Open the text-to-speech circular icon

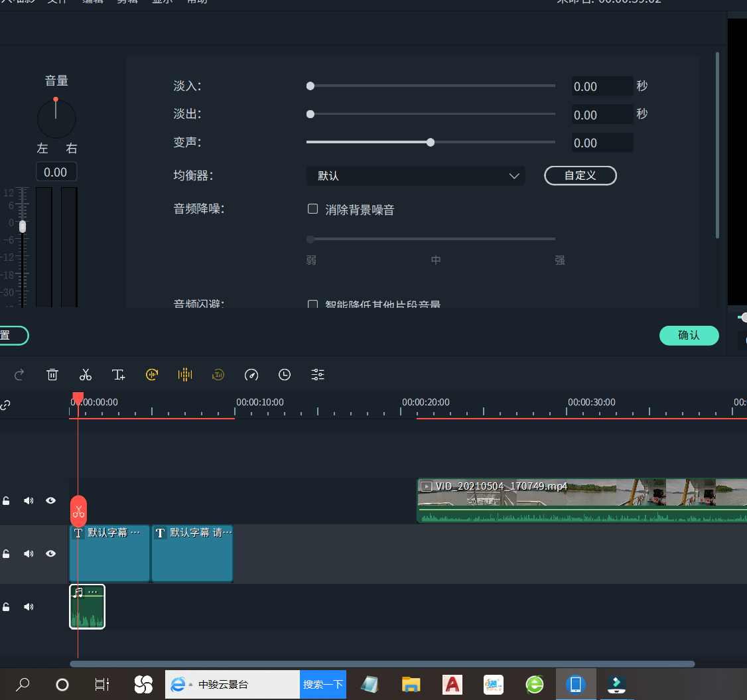point(218,375)
